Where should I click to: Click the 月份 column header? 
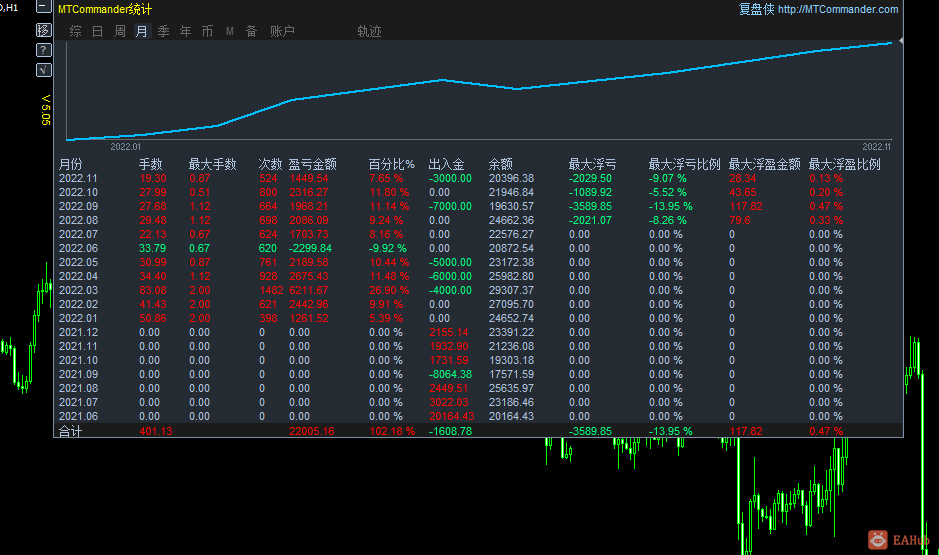(71, 164)
